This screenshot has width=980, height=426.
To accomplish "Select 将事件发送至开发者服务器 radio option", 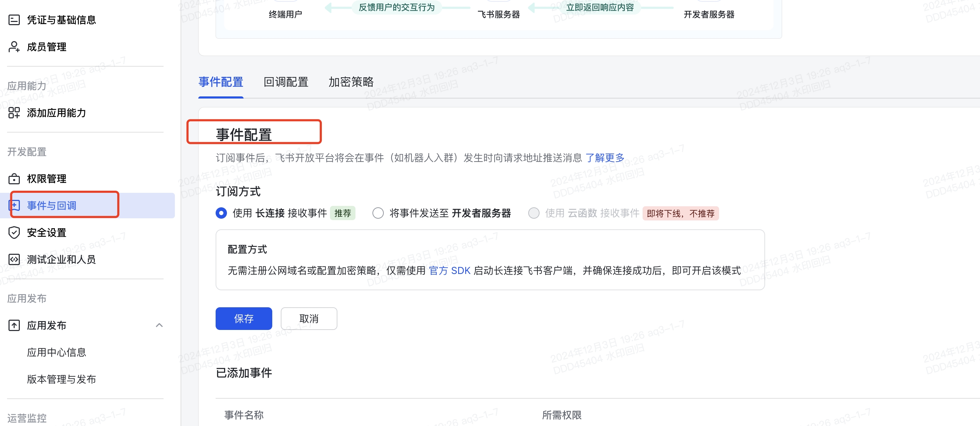I will (x=378, y=213).
